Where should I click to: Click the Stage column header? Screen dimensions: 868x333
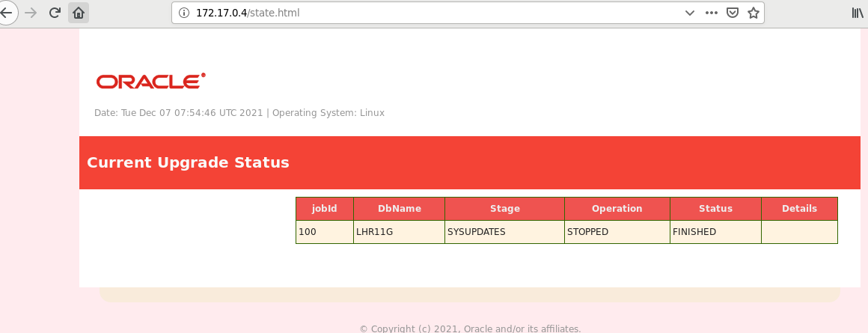coord(505,209)
